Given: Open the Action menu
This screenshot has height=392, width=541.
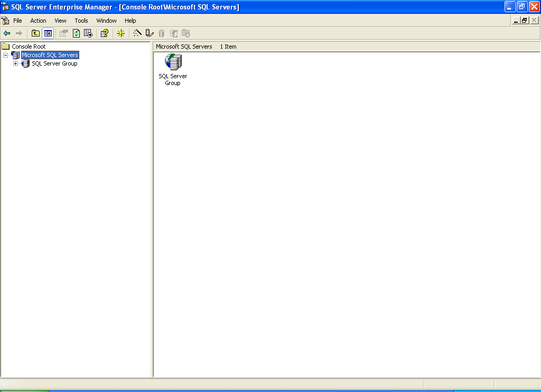Looking at the screenshot, I should 38,21.
